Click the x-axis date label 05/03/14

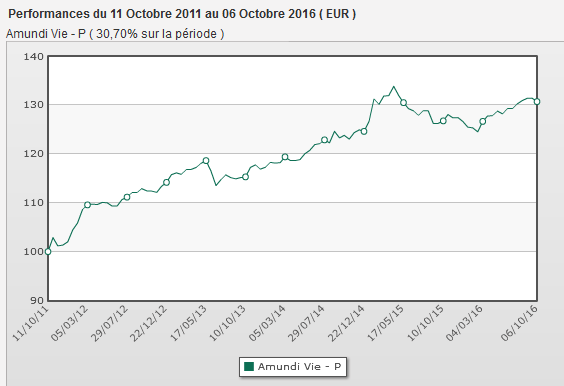[x=267, y=323]
